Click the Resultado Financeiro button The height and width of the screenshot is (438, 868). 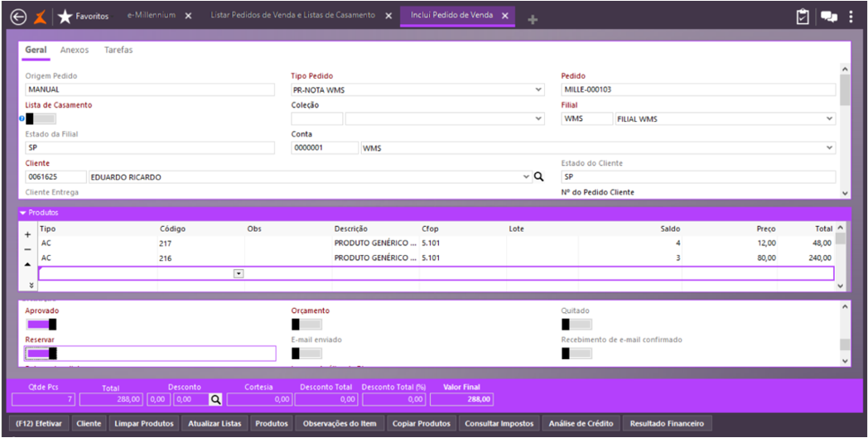pyautogui.click(x=668, y=424)
